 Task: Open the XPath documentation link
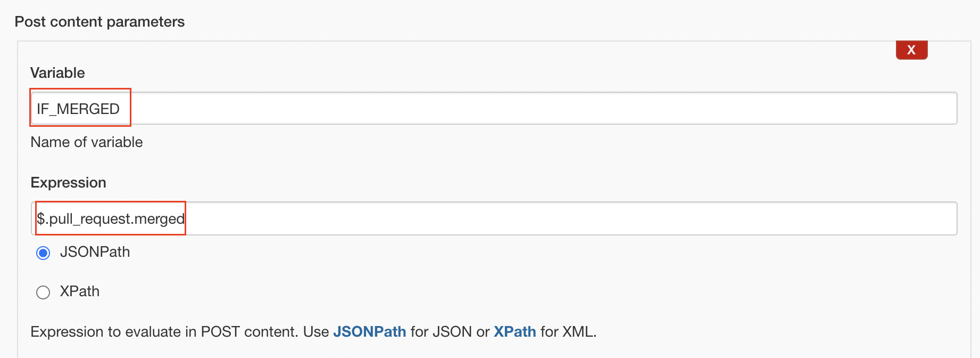(x=514, y=331)
